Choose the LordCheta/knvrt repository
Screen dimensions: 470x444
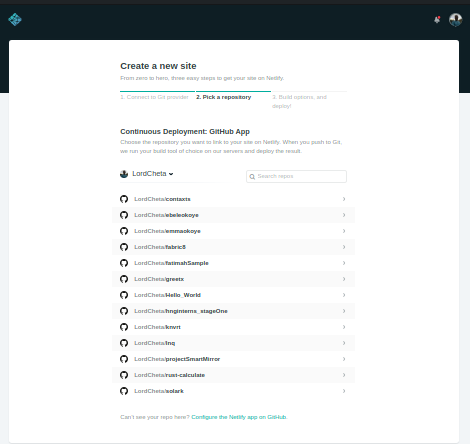pyautogui.click(x=233, y=327)
